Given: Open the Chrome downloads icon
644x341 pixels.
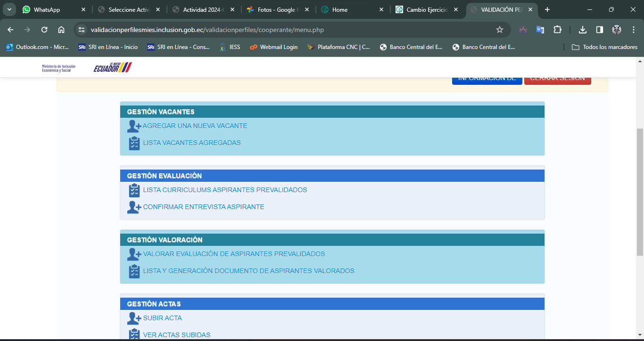Looking at the screenshot, I should click(x=583, y=30).
